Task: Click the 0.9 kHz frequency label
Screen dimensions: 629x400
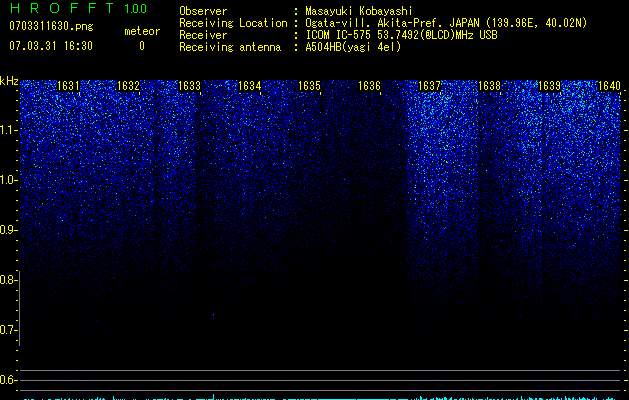Action: pos(8,230)
